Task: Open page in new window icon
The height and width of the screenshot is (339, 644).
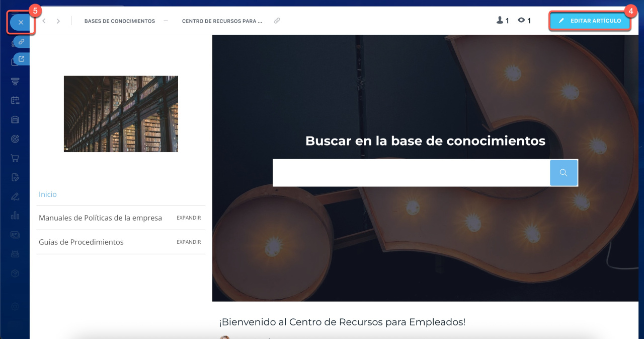Action: 22,59
